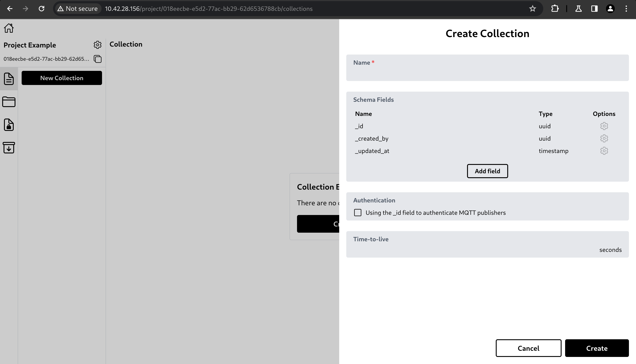Open the home page icon
The height and width of the screenshot is (364, 636).
point(9,28)
